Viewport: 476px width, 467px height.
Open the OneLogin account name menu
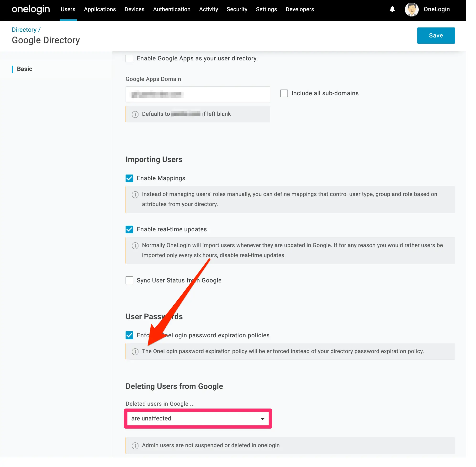437,9
